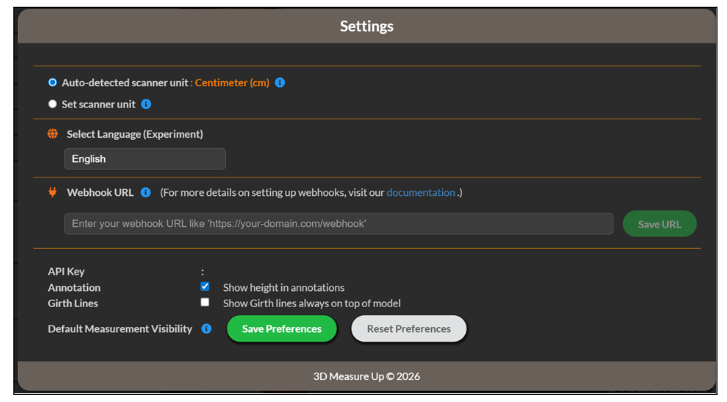The image size is (727, 402).
Task: Click the Save Preferences button
Action: [281, 329]
